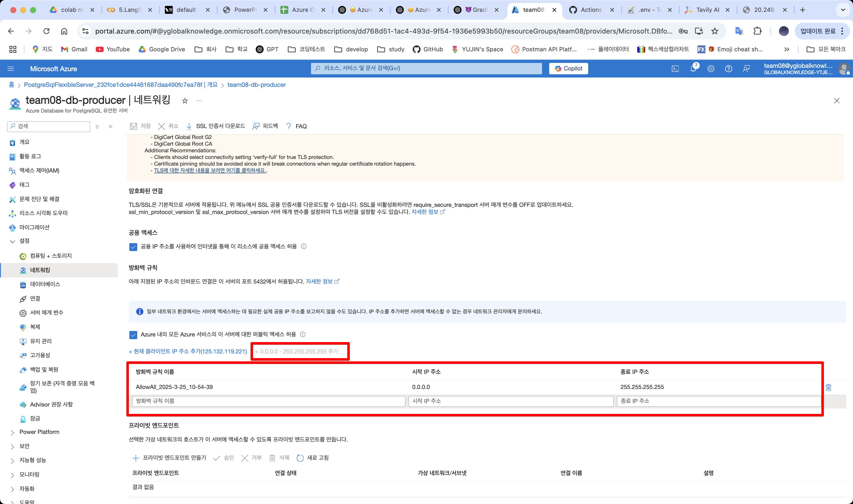Open 마이그레이션 in the sidebar

[34, 227]
